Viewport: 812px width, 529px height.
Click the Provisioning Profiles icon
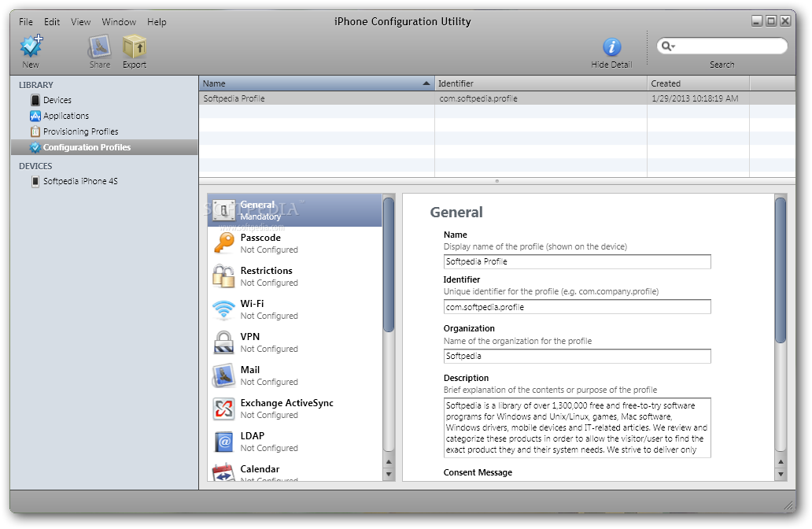point(35,131)
